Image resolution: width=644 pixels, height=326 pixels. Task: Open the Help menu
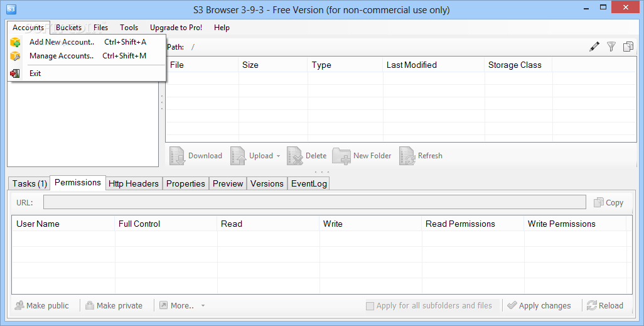(222, 28)
